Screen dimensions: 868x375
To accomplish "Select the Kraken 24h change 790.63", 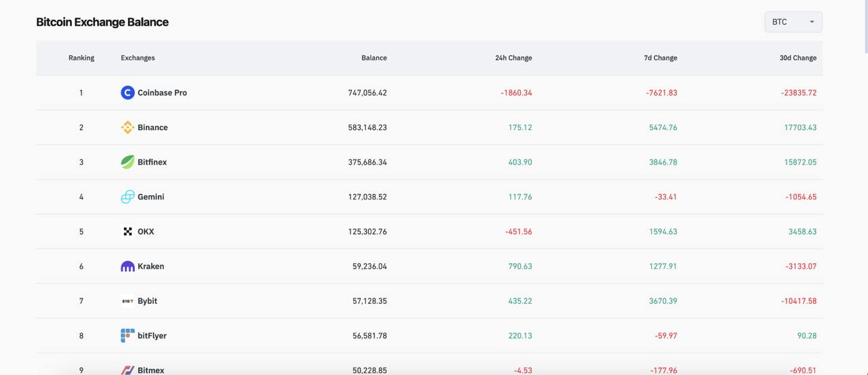I will (x=520, y=266).
